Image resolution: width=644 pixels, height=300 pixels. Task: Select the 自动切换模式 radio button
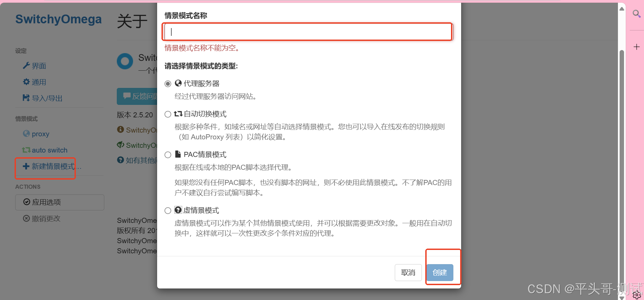[168, 114]
